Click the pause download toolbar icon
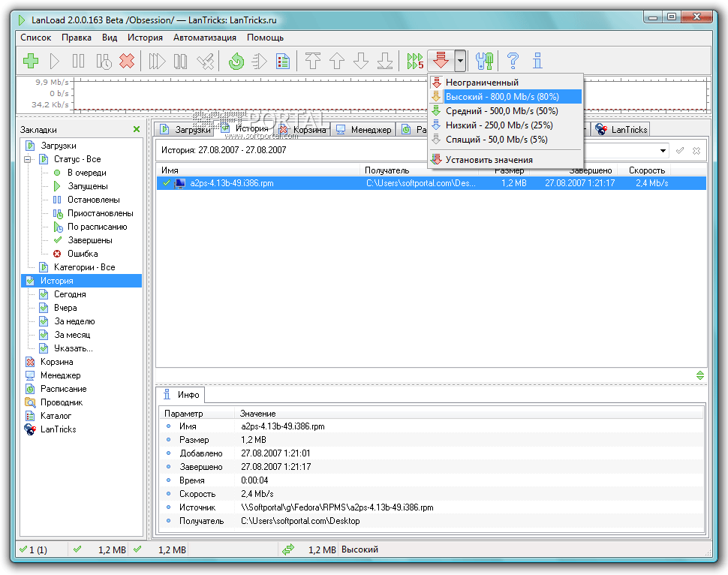 (79, 61)
